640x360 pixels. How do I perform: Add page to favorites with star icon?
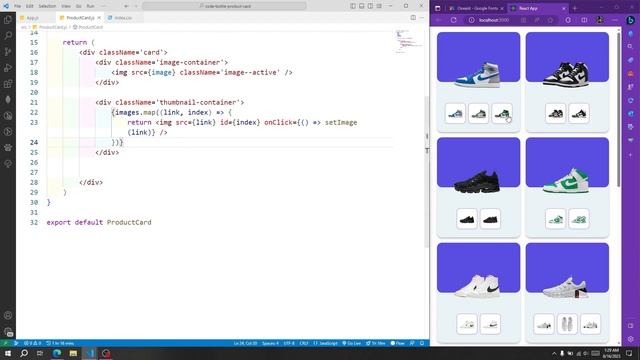[x=550, y=20]
